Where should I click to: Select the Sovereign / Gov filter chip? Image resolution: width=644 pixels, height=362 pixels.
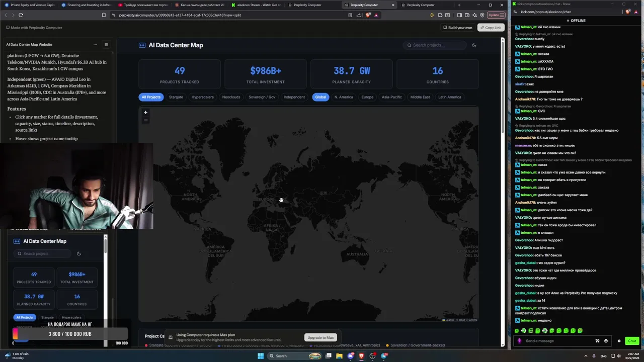point(262,97)
